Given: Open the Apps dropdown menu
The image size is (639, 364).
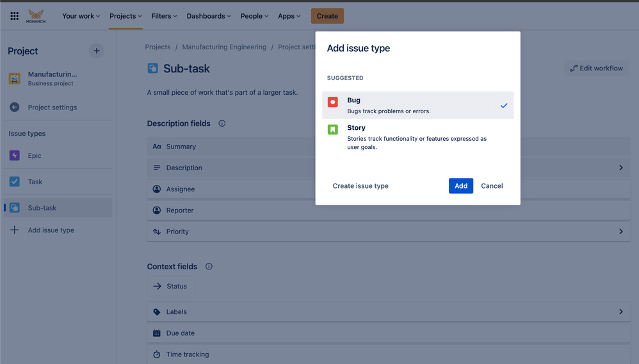Looking at the screenshot, I should [289, 16].
